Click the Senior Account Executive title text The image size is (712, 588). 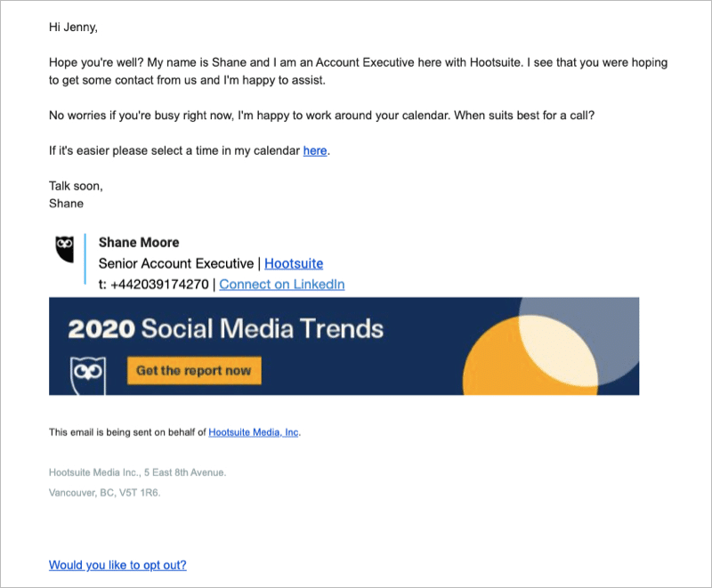[x=176, y=263]
